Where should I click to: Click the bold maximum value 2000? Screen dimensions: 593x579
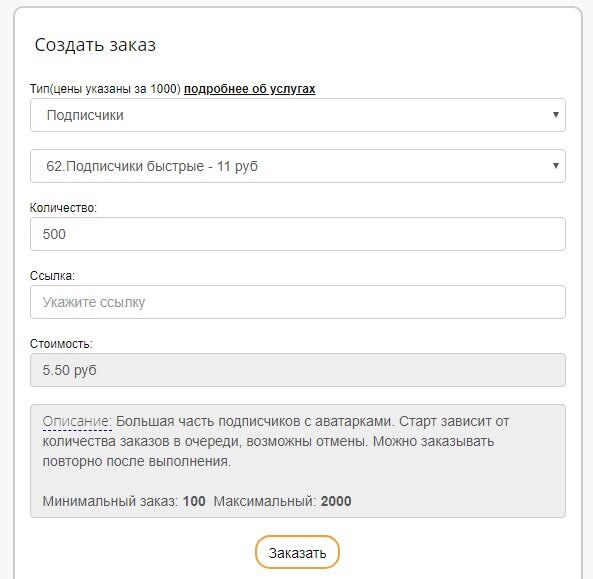click(336, 501)
